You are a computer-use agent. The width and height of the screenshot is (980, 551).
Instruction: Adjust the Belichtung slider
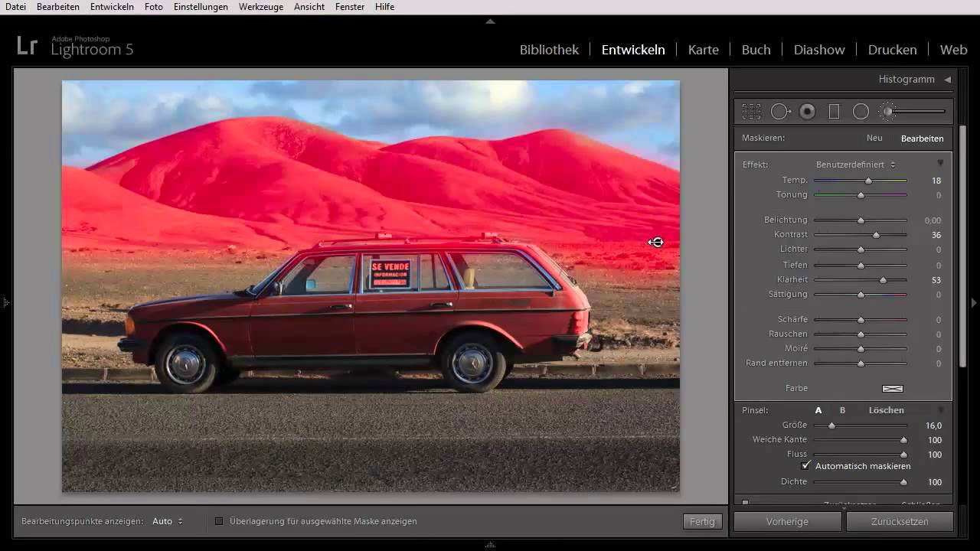click(861, 220)
